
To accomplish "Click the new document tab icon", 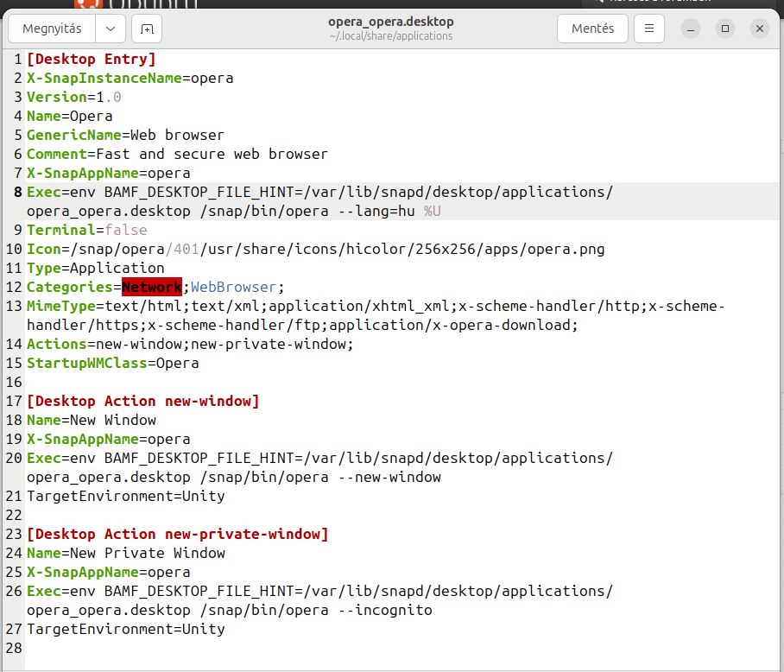I will pyautogui.click(x=147, y=29).
